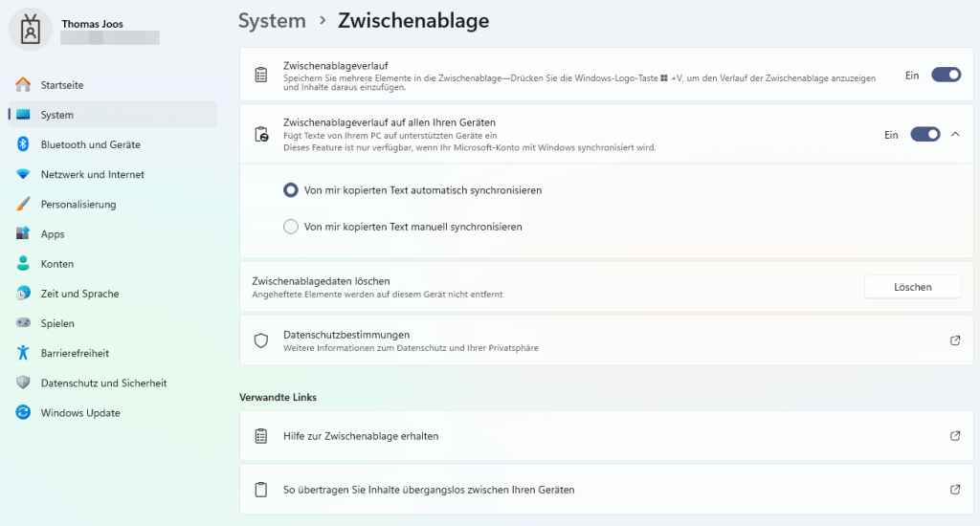980x526 pixels.
Task: Click the Bluetooth icon in sidebar
Action: point(23,144)
